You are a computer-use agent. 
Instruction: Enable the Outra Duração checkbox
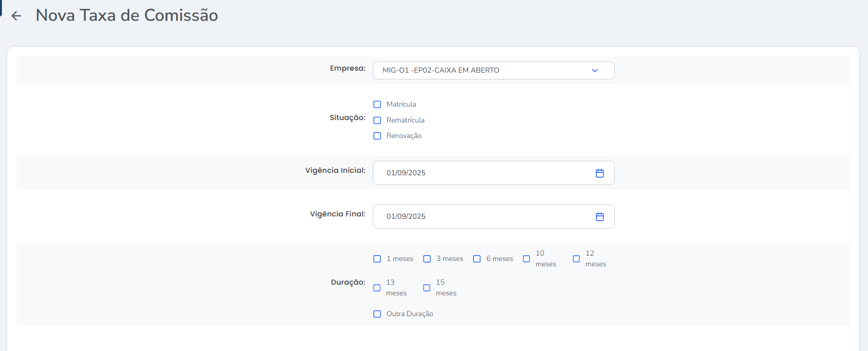point(377,314)
